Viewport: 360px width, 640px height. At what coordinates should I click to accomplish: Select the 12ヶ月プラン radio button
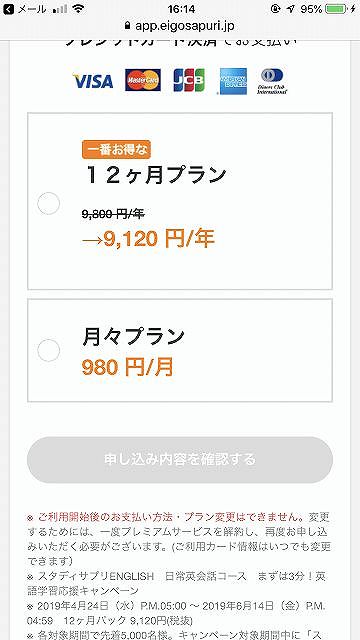pos(49,203)
